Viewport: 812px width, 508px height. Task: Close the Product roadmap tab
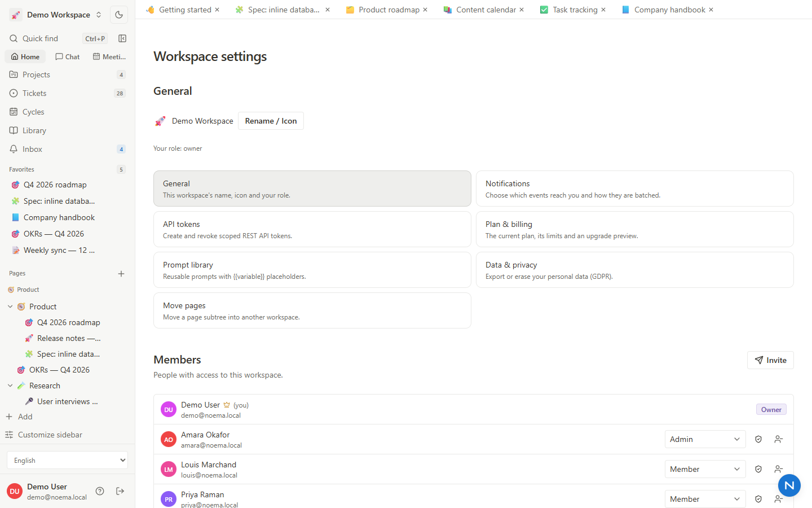425,10
